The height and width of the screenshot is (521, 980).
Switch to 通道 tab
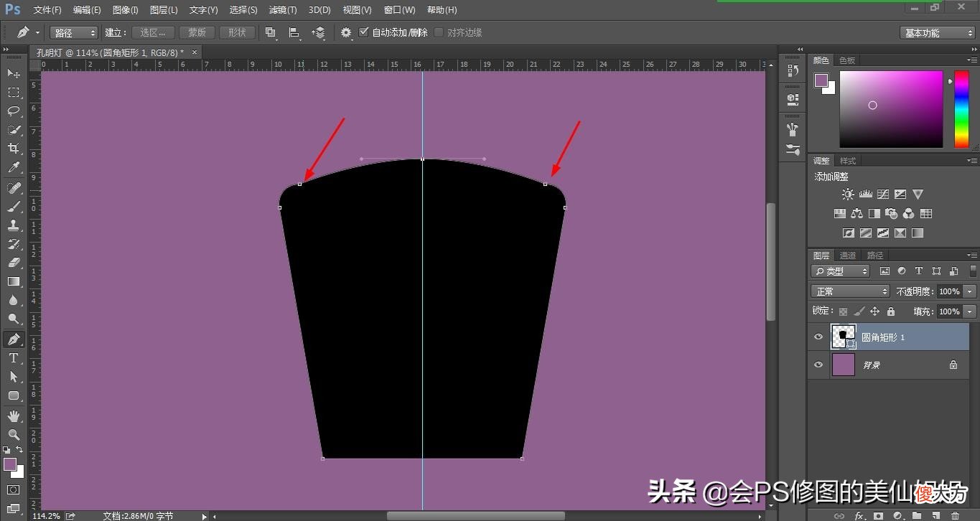848,255
